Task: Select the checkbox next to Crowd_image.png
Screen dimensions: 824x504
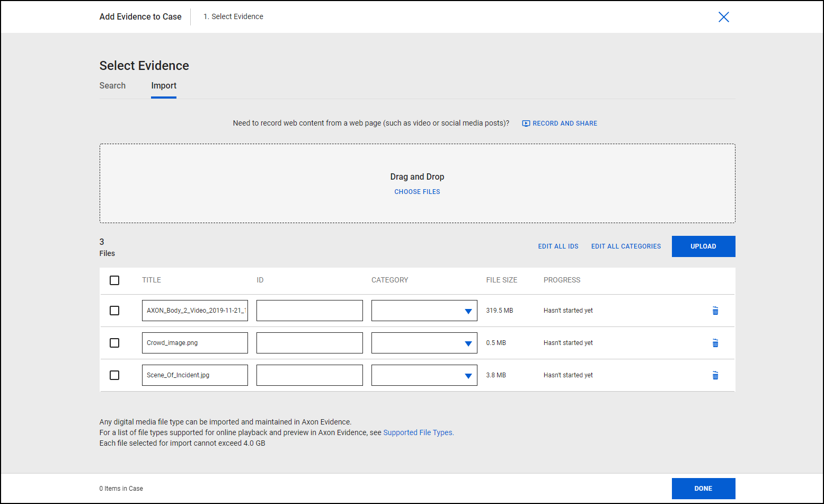Action: (x=114, y=343)
